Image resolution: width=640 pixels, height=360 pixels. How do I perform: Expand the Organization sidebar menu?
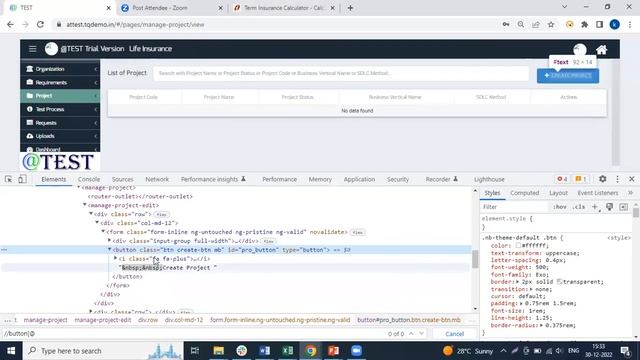(x=60, y=69)
